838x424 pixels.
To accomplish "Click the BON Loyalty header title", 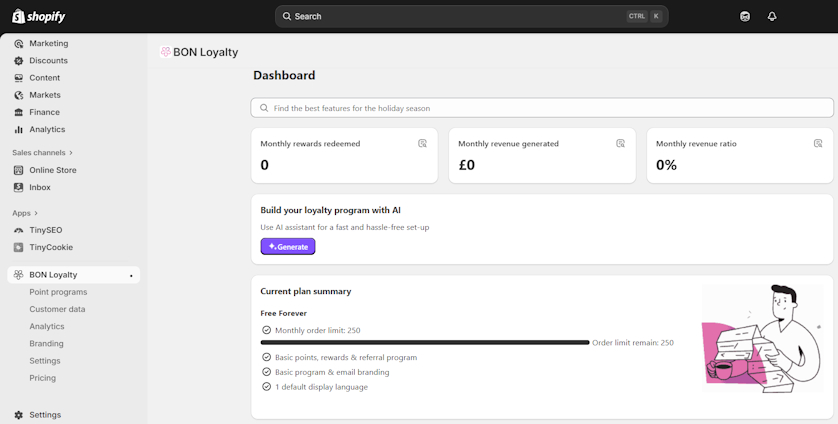I will click(206, 52).
